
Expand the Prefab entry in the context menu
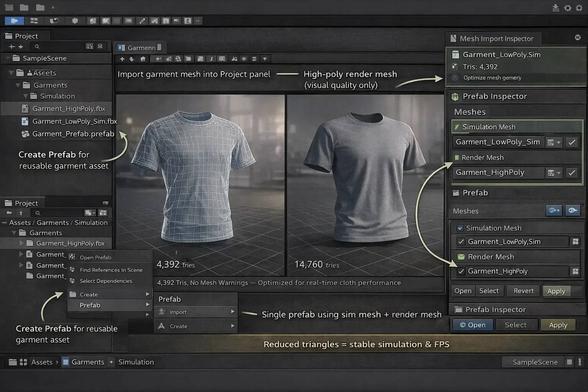tap(148, 305)
